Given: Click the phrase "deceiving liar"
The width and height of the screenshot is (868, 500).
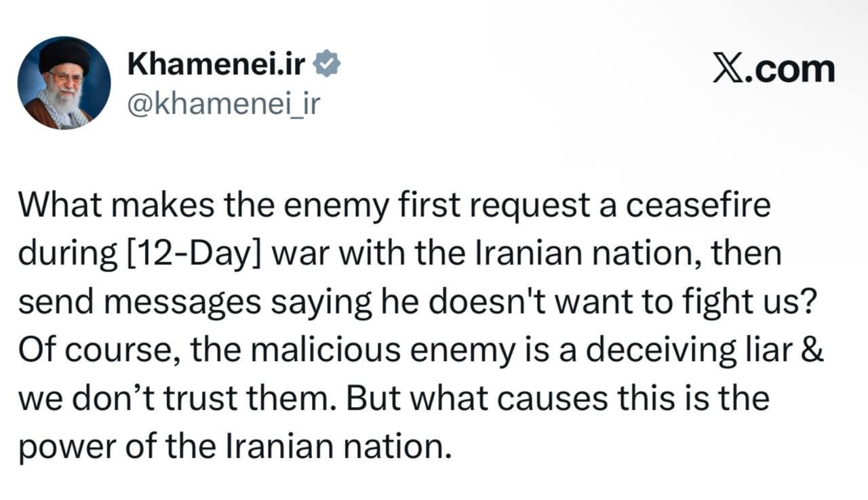Looking at the screenshot, I should [x=686, y=351].
